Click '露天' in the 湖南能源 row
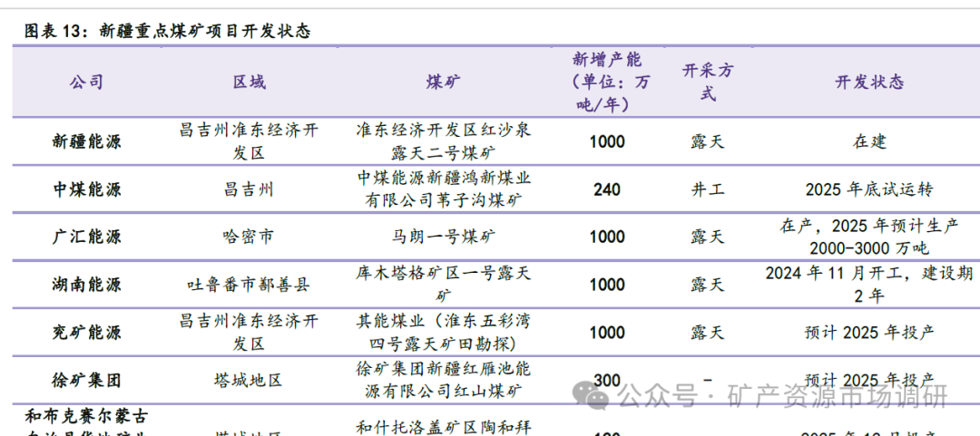This screenshot has width=980, height=436. pos(708,285)
